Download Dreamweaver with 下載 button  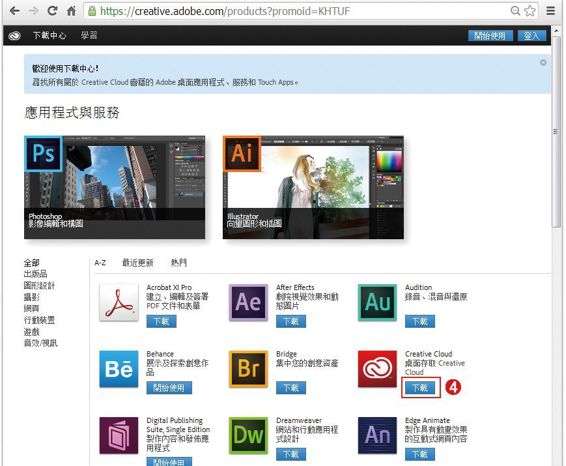291,454
